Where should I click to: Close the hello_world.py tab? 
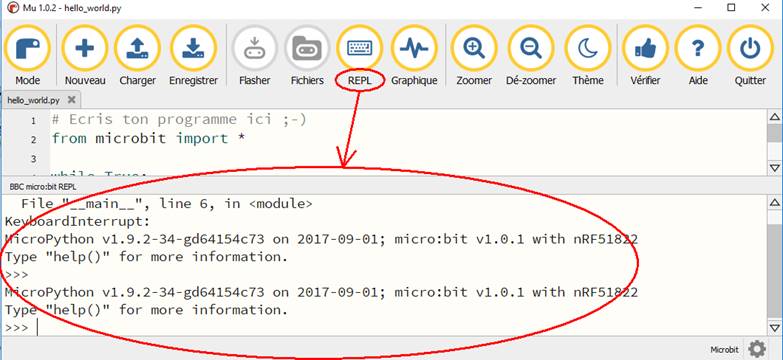click(x=71, y=100)
